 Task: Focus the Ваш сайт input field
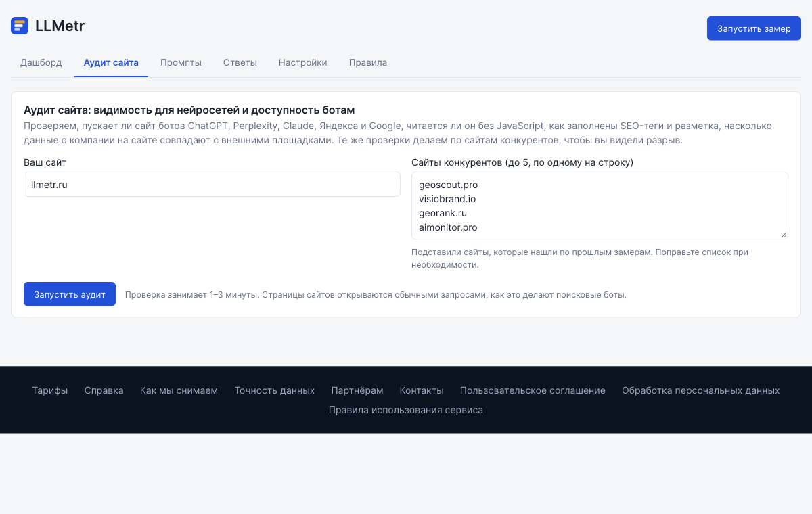pos(212,185)
